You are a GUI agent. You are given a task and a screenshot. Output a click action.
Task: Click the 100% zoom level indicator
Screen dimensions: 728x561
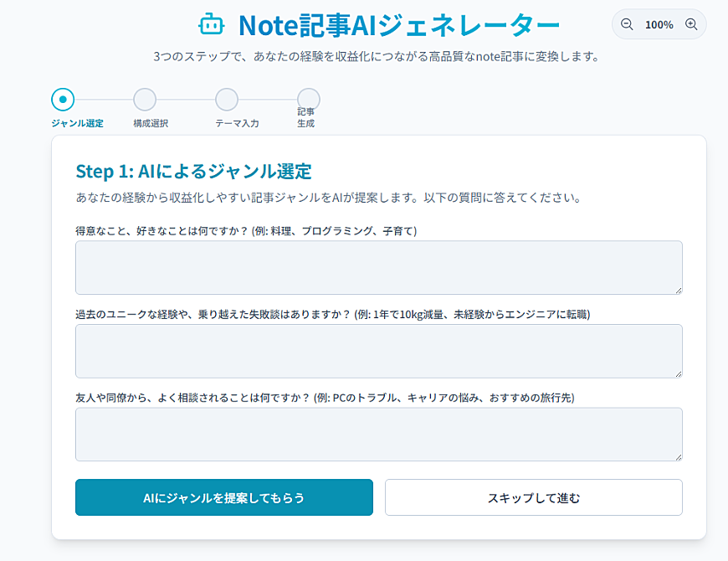(659, 24)
